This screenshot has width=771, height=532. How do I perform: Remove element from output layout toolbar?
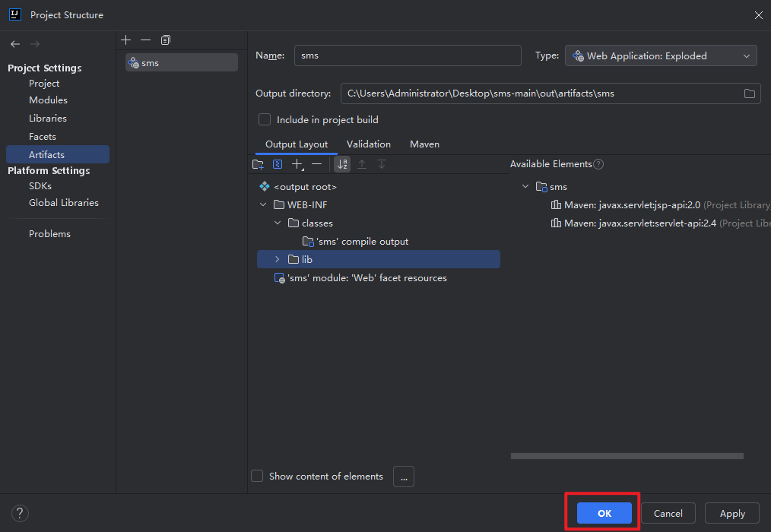pyautogui.click(x=317, y=164)
